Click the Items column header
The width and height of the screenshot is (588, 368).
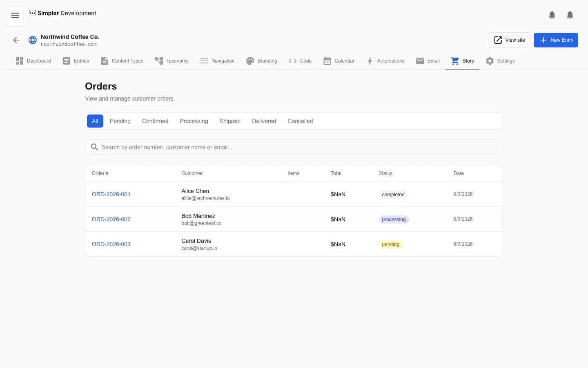[293, 173]
